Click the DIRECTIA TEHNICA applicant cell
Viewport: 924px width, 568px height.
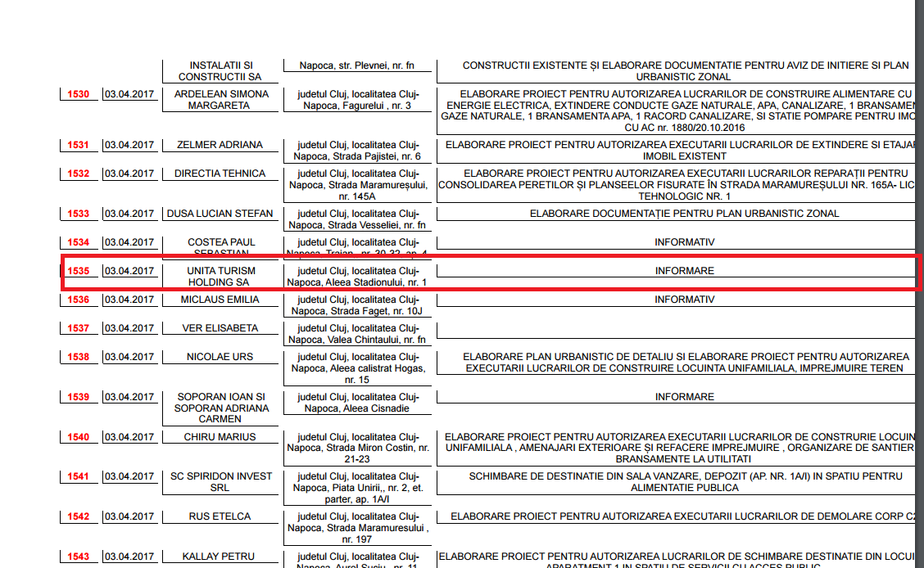[x=220, y=174]
